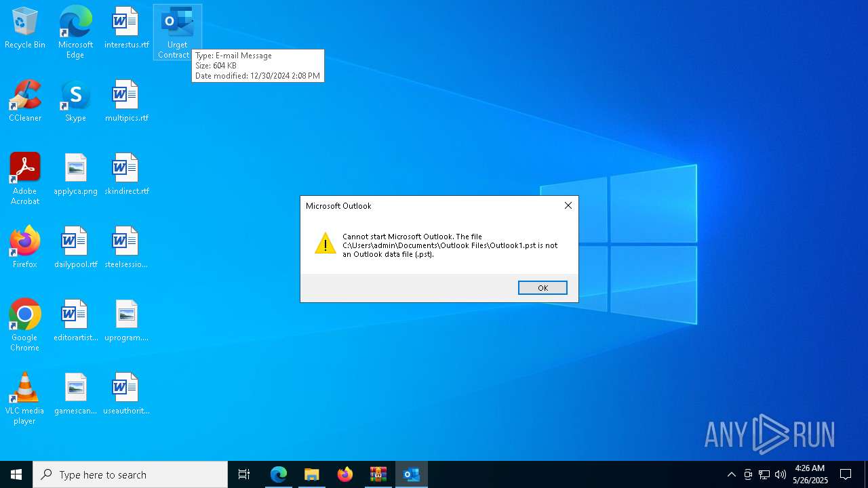Screen dimensions: 868x488
Task: Select the Adobe Acrobat desktop shortcut
Action: pyautogui.click(x=25, y=179)
